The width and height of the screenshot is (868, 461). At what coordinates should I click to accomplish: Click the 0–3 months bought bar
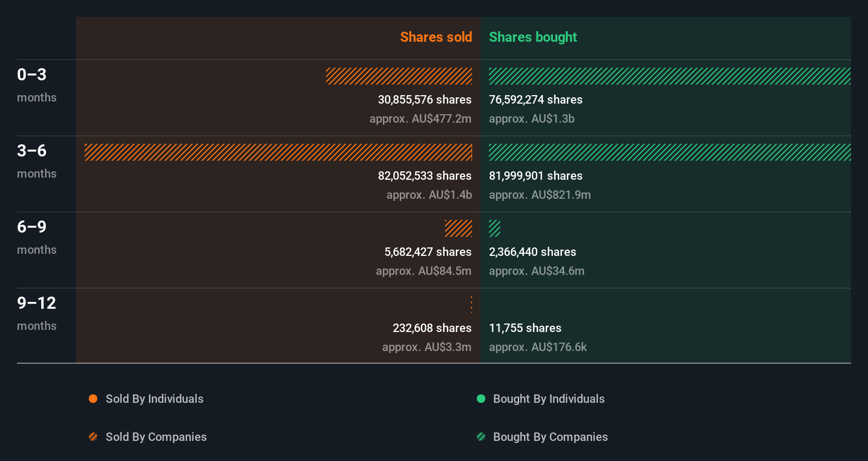669,76
